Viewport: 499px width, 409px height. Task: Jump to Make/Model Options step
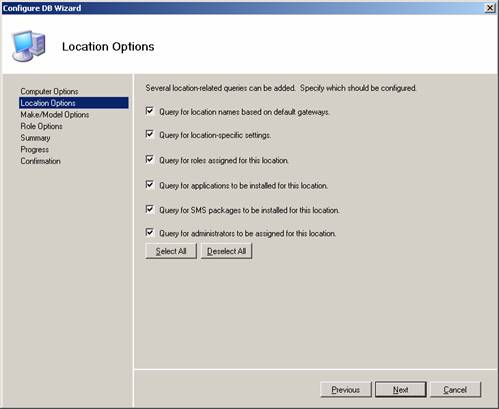click(55, 115)
